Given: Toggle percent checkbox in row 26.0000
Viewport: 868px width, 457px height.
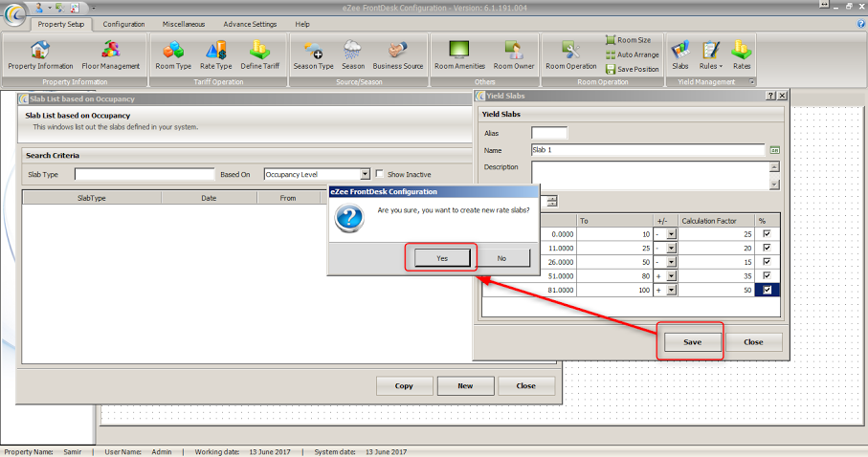Looking at the screenshot, I should [767, 261].
